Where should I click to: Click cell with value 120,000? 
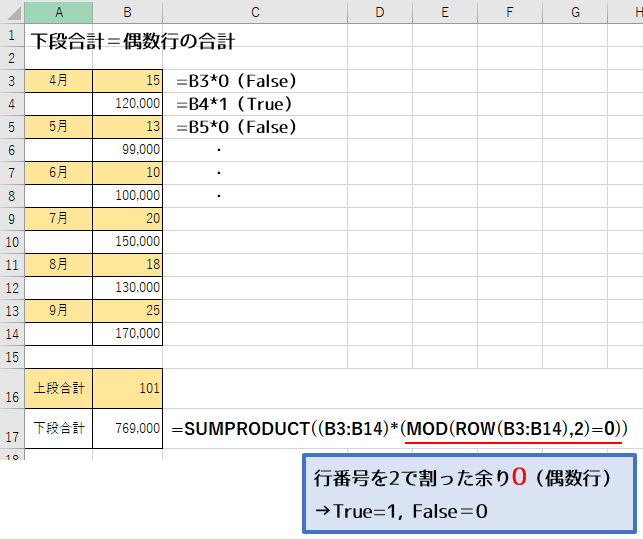point(128,104)
